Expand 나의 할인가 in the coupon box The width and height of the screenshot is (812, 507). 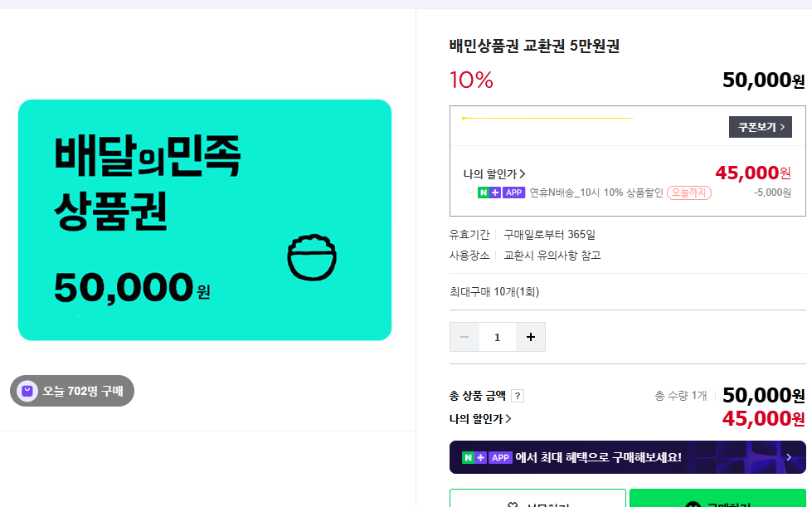(494, 174)
